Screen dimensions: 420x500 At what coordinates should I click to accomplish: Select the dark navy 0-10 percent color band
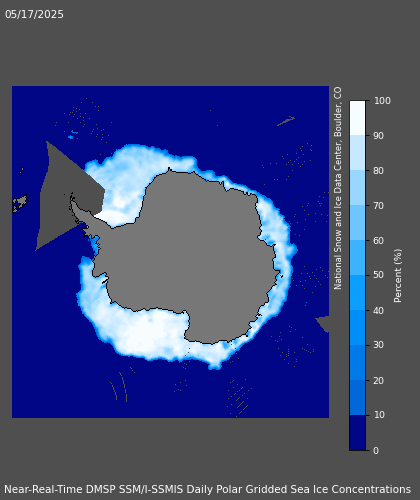(357, 433)
